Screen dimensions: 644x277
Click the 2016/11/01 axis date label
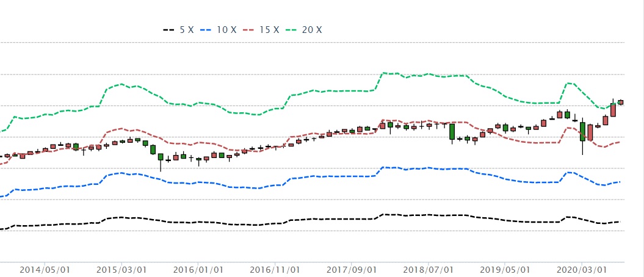coord(275,270)
